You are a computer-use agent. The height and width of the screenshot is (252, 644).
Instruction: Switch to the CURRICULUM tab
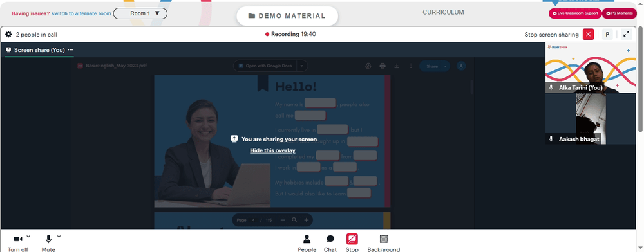pos(443,12)
